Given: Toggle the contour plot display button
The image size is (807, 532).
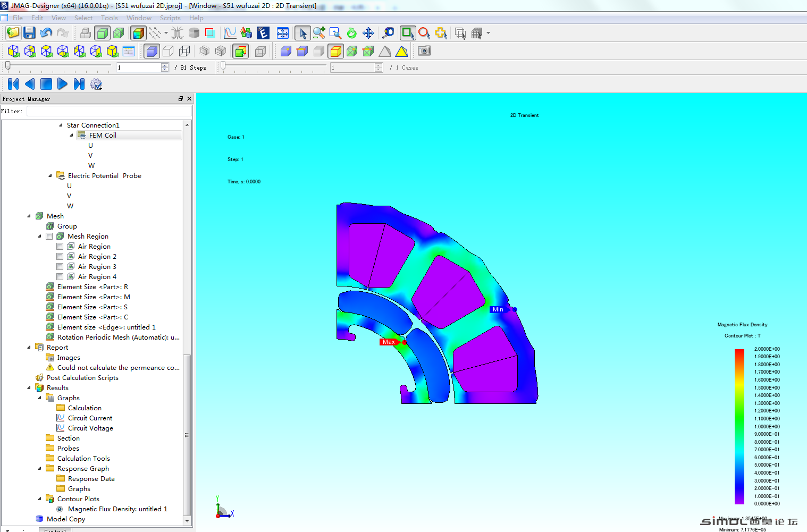Looking at the screenshot, I should [x=138, y=33].
